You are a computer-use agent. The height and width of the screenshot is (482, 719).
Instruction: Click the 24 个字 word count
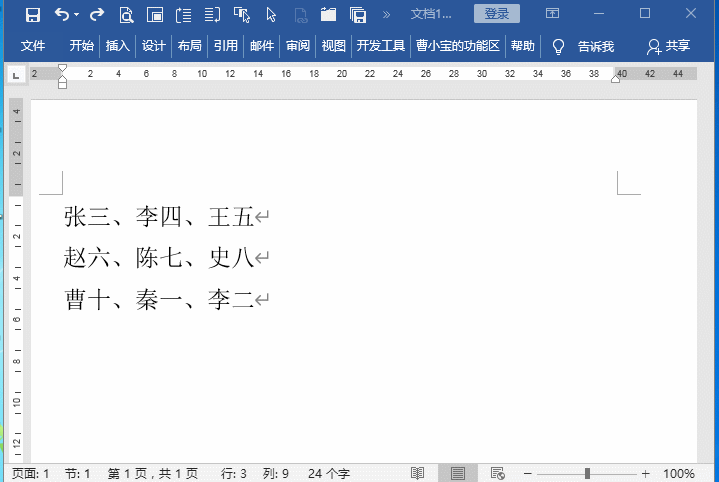click(x=329, y=473)
